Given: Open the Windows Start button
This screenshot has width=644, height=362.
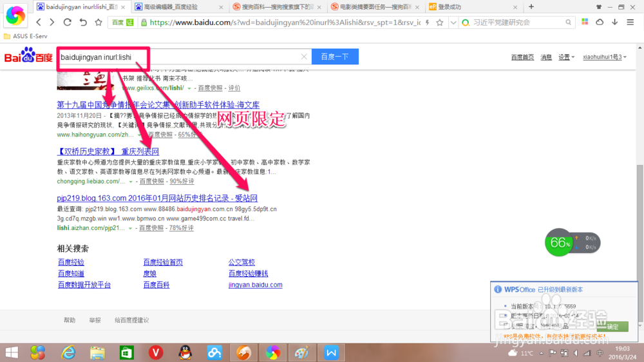Looking at the screenshot, I should pos(12,352).
